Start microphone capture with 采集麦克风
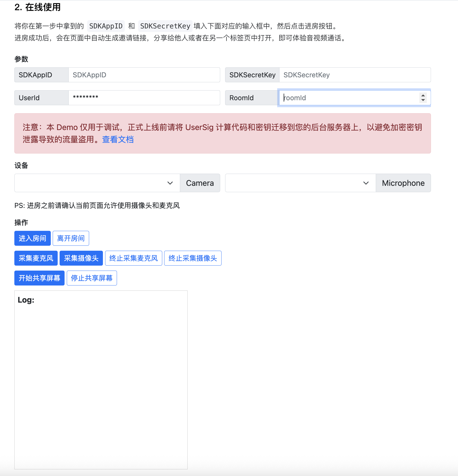458x476 pixels. 36,258
